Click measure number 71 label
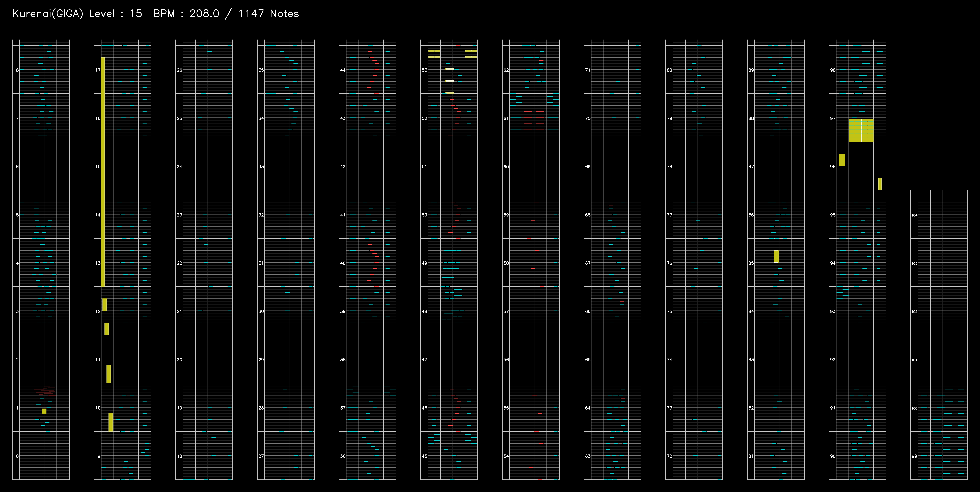The width and height of the screenshot is (980, 492). [x=588, y=70]
